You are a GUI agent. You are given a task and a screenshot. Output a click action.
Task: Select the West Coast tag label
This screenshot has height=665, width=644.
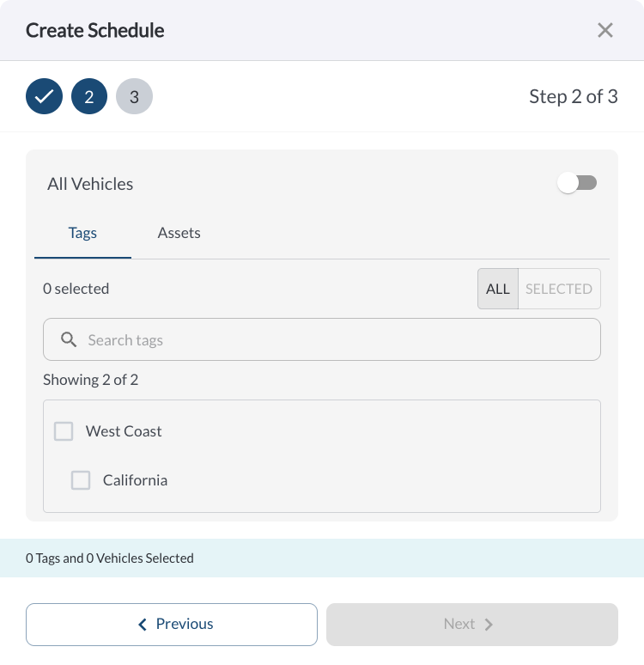pyautogui.click(x=124, y=431)
